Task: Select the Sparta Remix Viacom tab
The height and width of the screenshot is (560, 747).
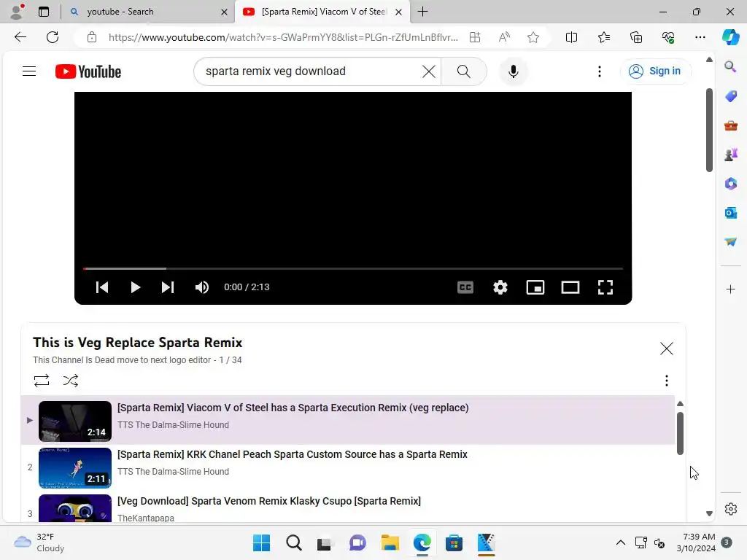Action: [x=322, y=12]
